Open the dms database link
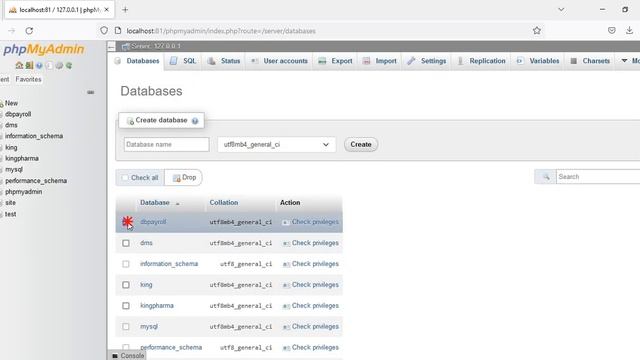This screenshot has height=360, width=640. 146,243
